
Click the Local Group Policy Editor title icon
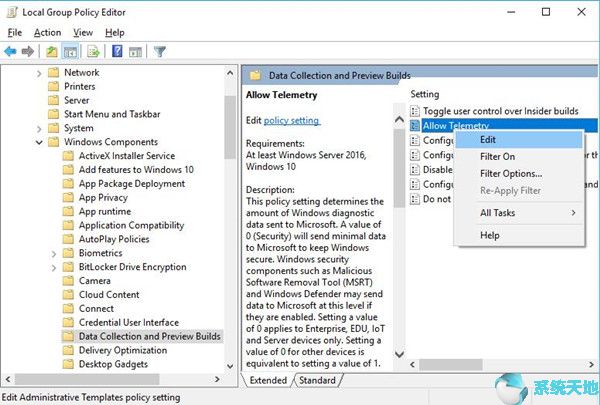click(11, 12)
